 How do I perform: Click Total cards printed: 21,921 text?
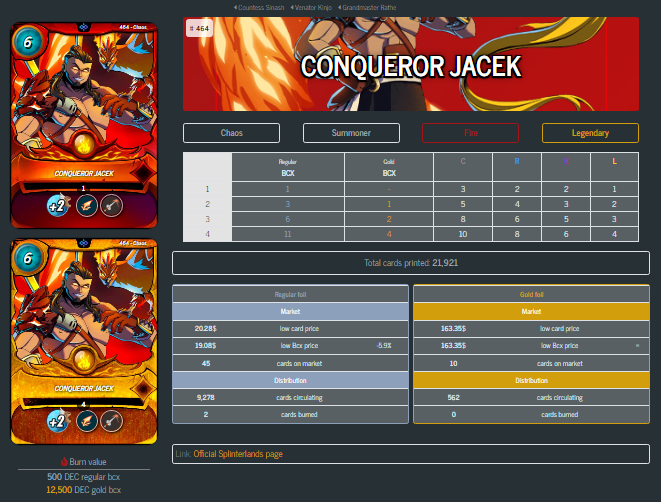pyautogui.click(x=411, y=263)
